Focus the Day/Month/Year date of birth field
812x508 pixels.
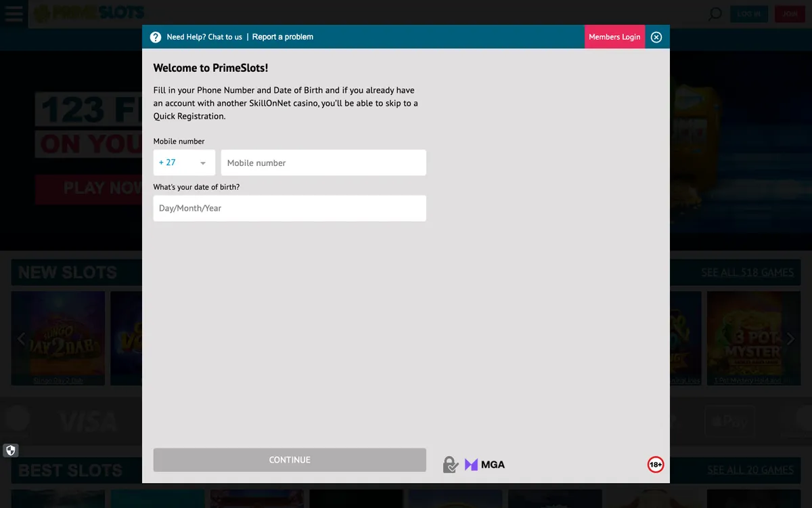coord(290,208)
